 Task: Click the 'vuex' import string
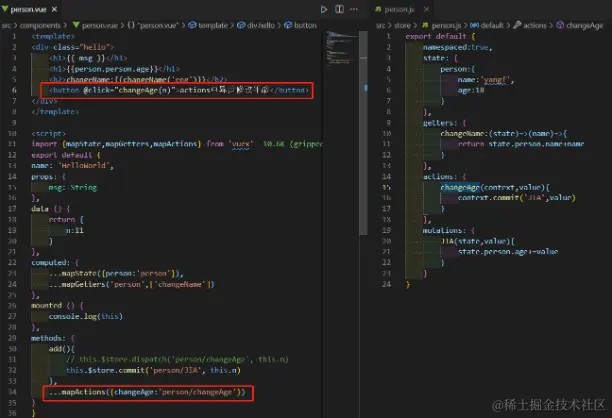pos(240,144)
